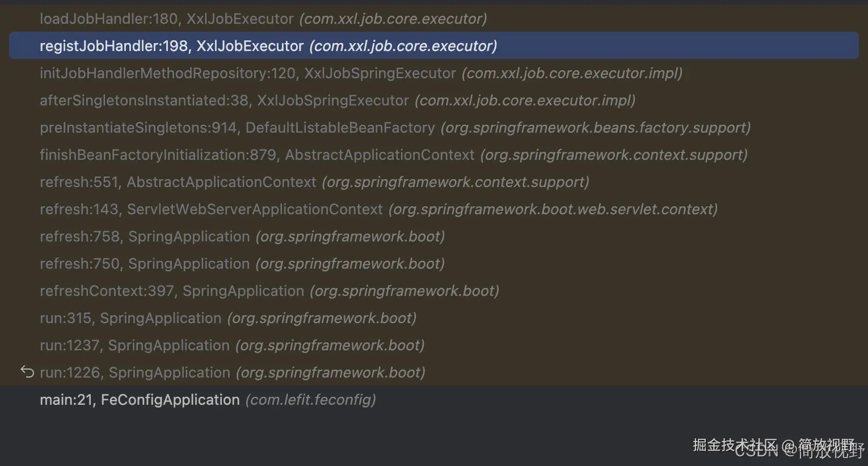This screenshot has width=868, height=466.
Task: Pick the refresh:750 SpringApplication frame
Action: (x=145, y=264)
